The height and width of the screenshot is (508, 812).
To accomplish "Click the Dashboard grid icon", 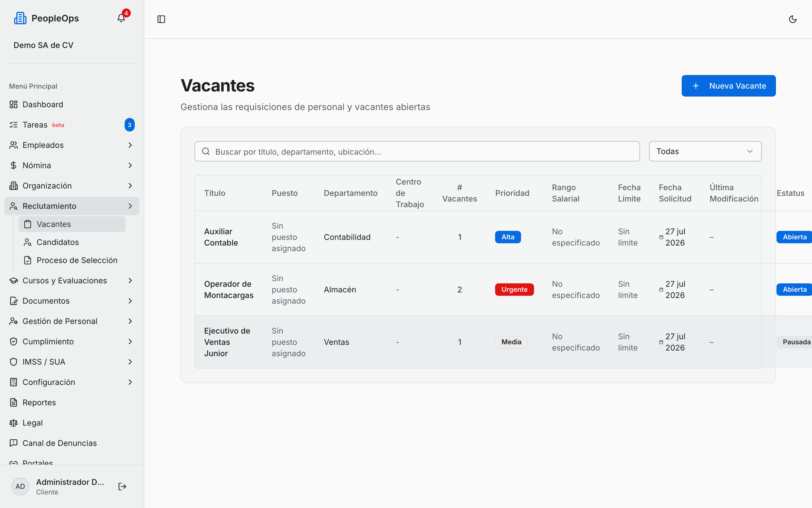I will tap(14, 104).
